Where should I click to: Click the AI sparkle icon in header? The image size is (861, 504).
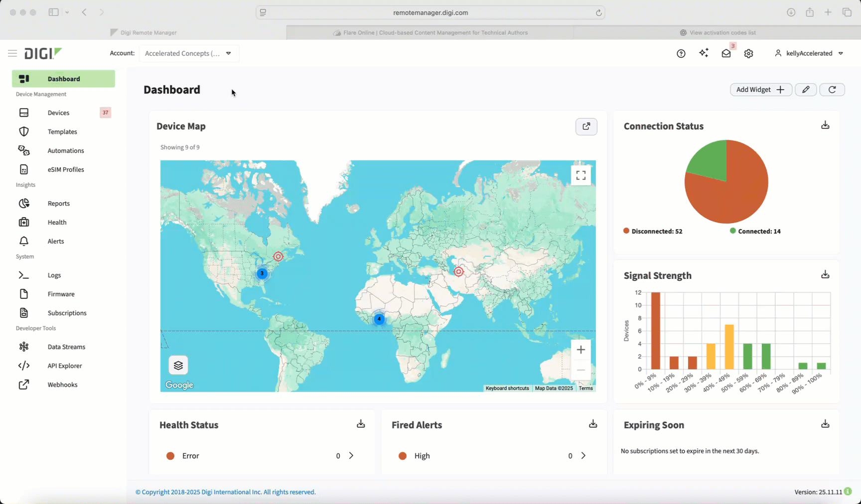[704, 53]
